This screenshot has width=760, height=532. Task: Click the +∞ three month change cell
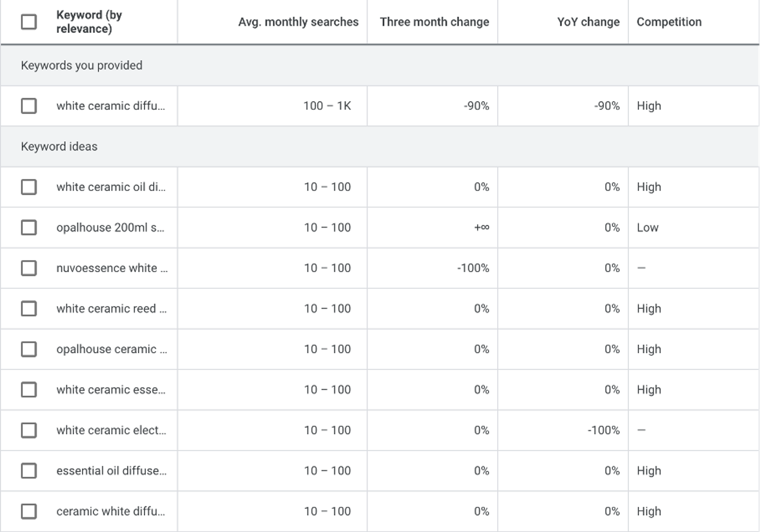pos(482,228)
